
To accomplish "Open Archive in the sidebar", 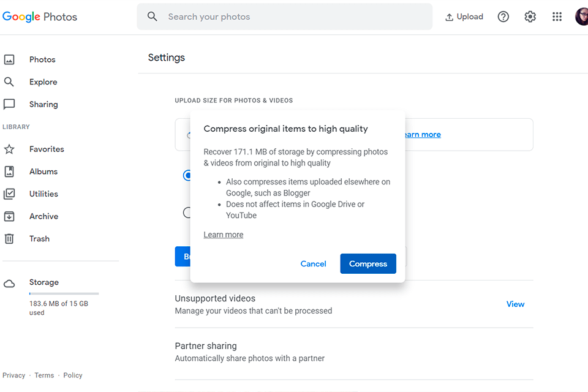I will (x=43, y=216).
